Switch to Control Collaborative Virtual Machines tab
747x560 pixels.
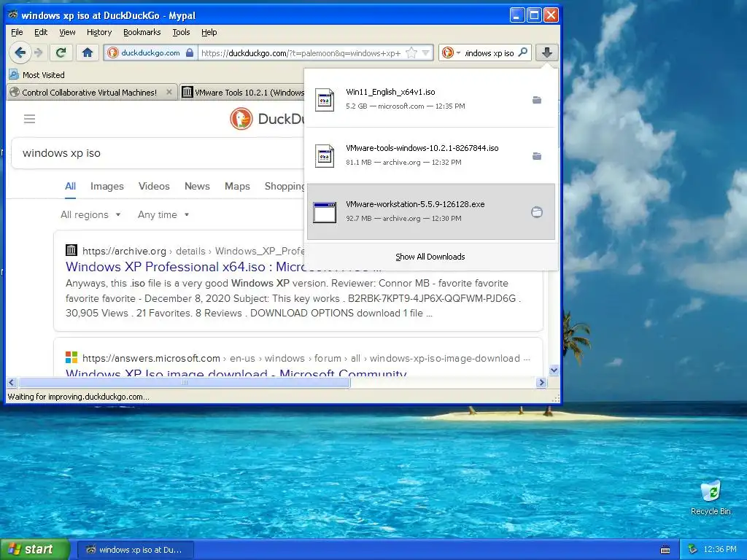(92, 92)
